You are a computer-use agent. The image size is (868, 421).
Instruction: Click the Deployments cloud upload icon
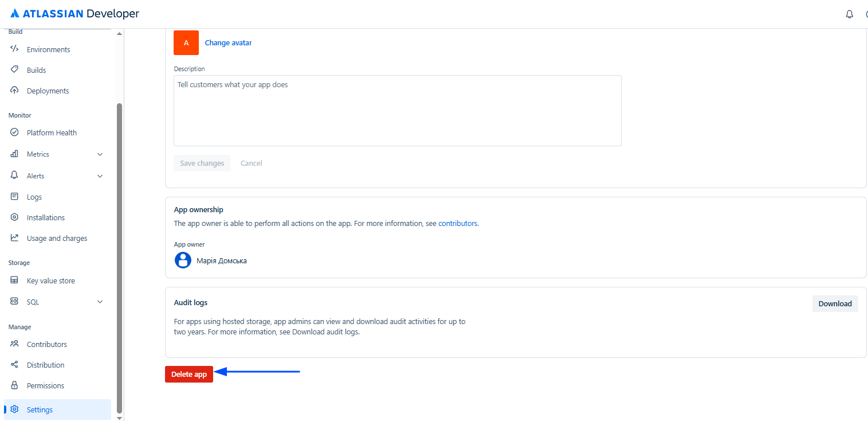(15, 91)
